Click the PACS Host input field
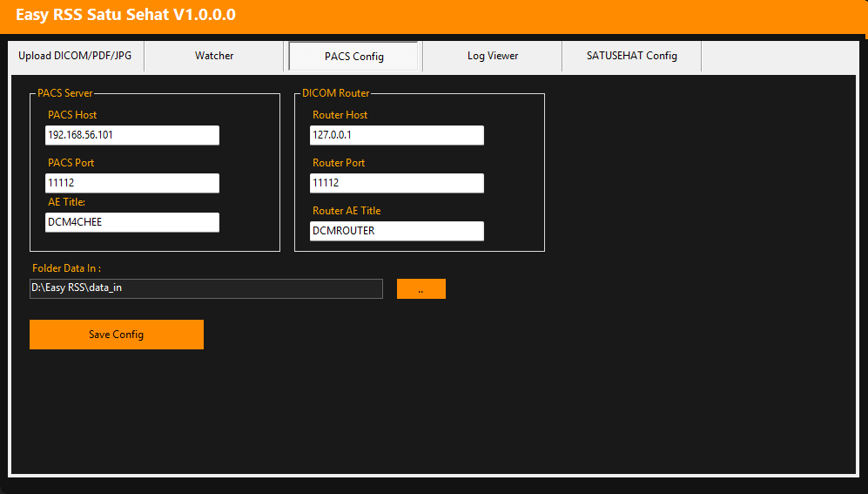 tap(132, 135)
